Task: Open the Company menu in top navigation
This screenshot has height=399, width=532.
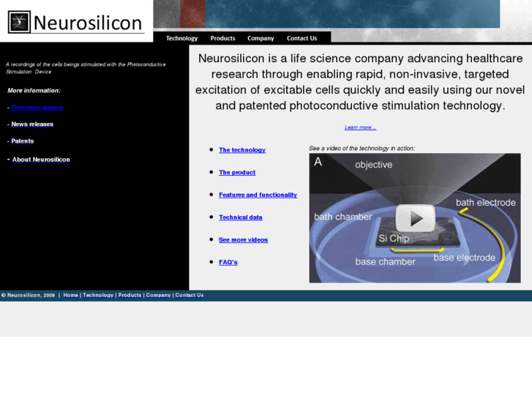Action: pyautogui.click(x=261, y=38)
